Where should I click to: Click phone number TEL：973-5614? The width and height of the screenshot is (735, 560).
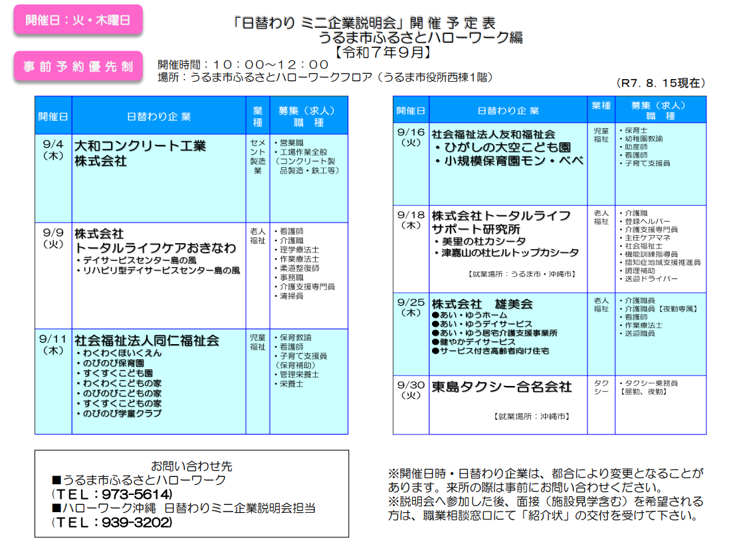112,494
